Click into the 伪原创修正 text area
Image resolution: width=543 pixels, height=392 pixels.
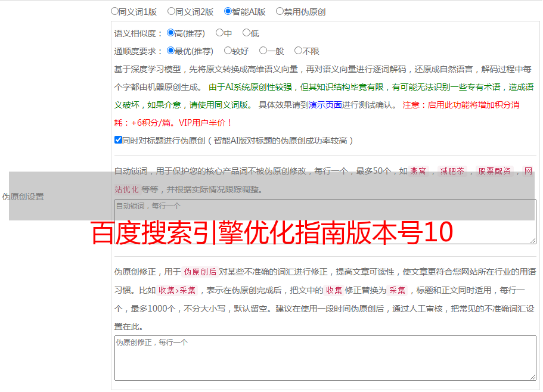325,358
